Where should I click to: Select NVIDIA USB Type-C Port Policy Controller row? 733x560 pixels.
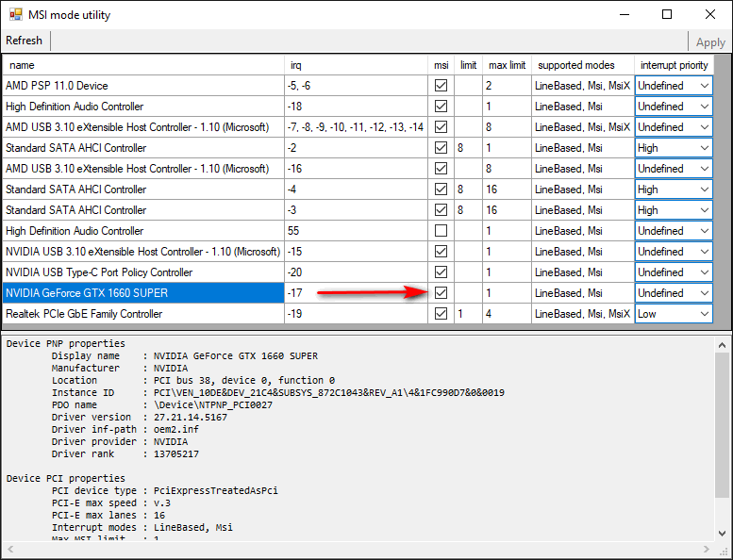click(x=143, y=272)
